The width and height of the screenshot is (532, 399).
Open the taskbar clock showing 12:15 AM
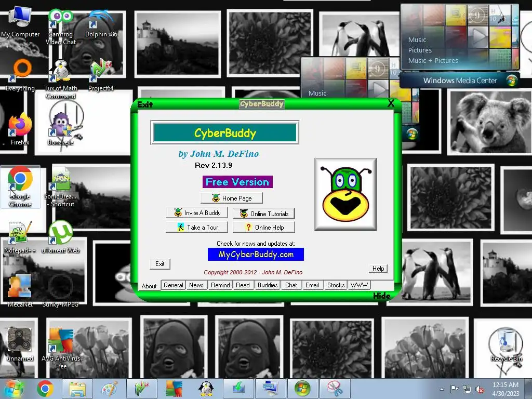tap(506, 389)
